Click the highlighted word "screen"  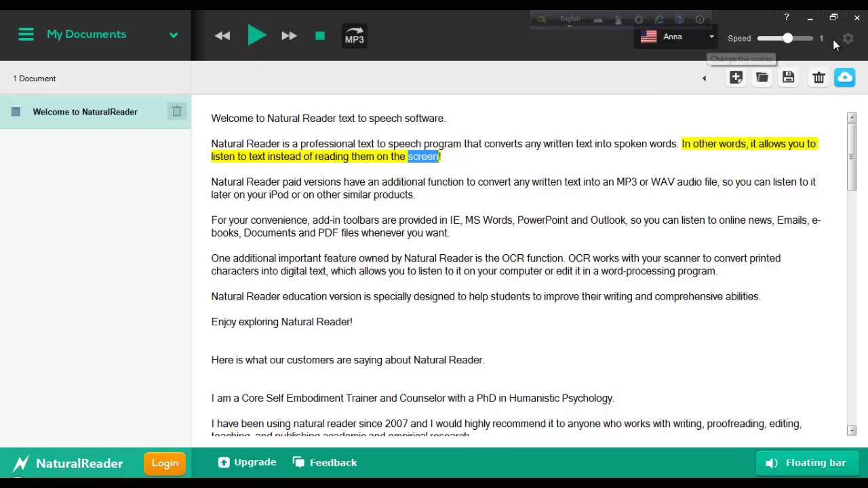[423, 157]
